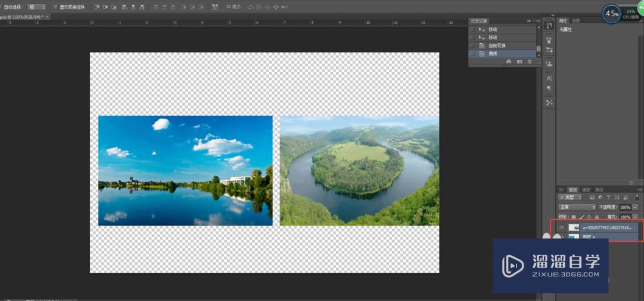Open the auto-select group dropdown
The image size is (644, 301).
pyautogui.click(x=37, y=7)
